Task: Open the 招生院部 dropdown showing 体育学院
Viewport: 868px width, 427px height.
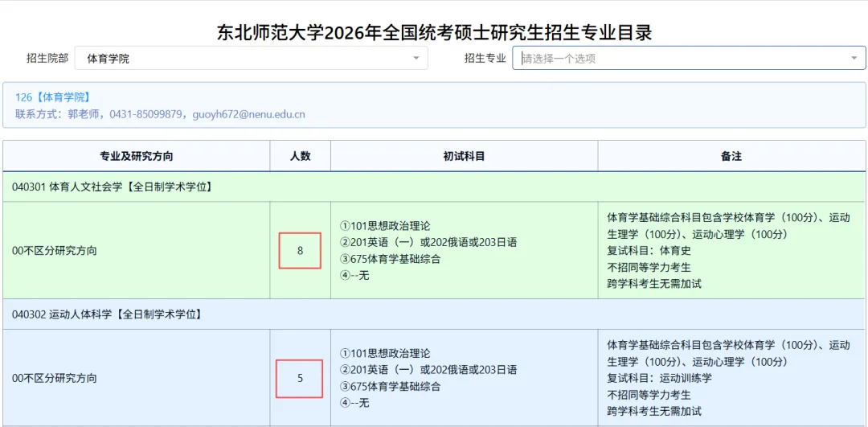Action: coord(252,58)
